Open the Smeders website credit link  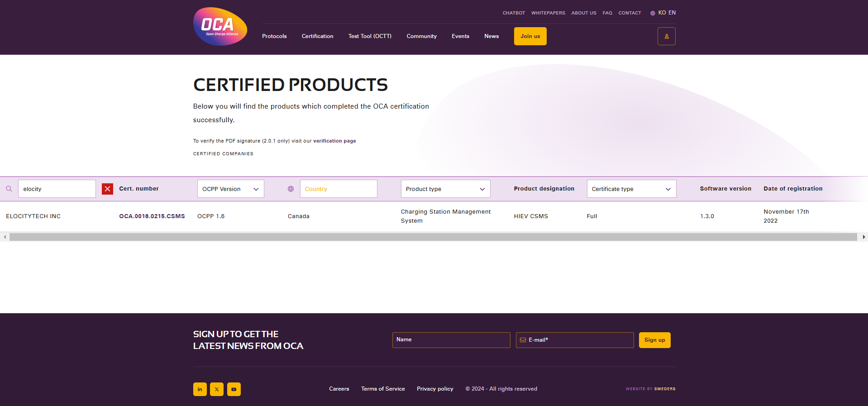point(665,389)
